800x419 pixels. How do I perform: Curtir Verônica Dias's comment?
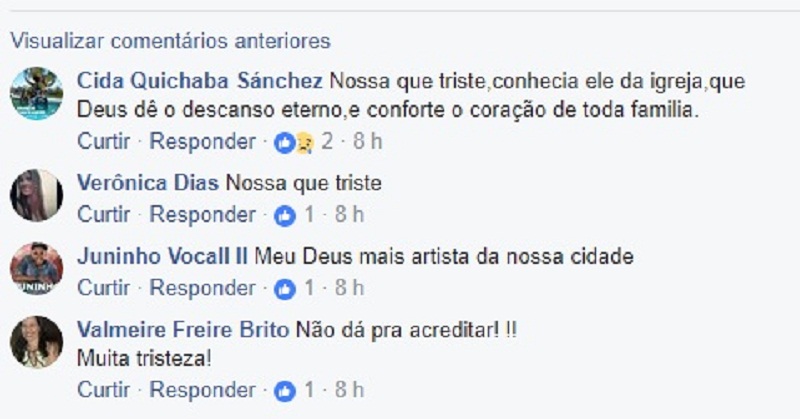coord(104,215)
